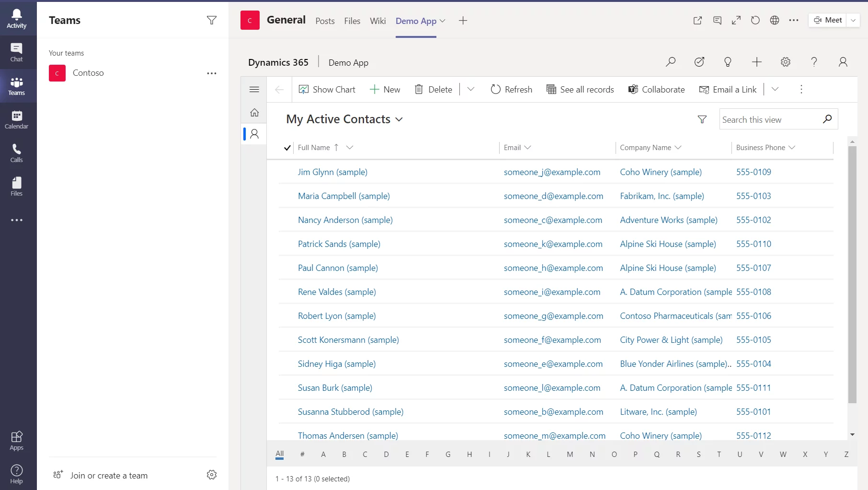Select the Contoso team
Screen dimensions: 868x490
coord(88,73)
